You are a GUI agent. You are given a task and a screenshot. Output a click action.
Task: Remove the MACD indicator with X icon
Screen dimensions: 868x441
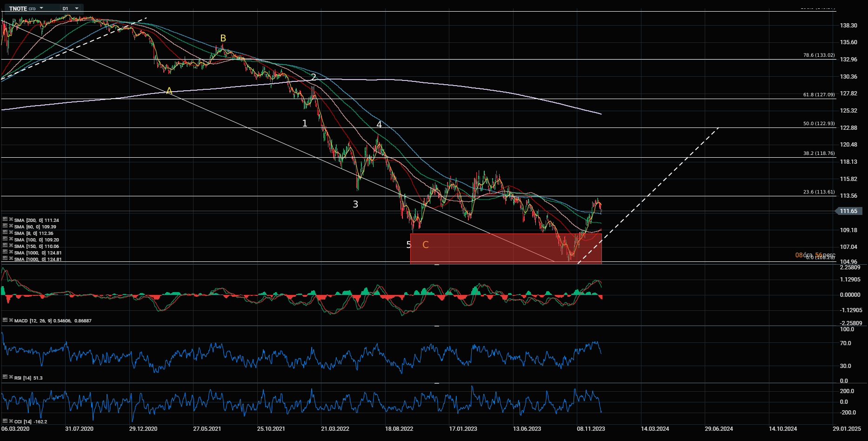click(11, 321)
